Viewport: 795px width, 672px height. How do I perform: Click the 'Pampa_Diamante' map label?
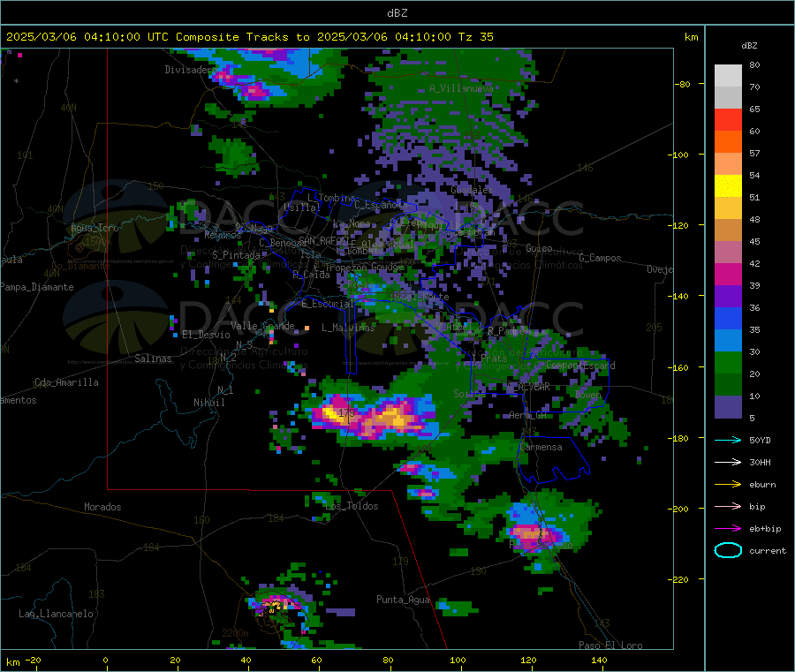tap(37, 287)
